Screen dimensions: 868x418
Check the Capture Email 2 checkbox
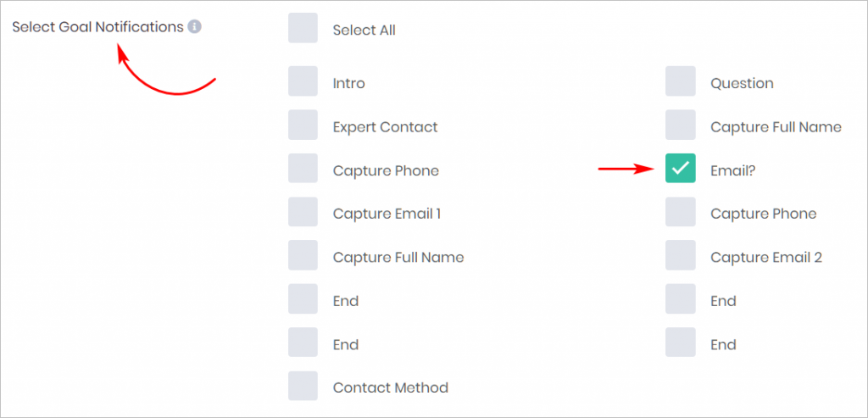(681, 255)
